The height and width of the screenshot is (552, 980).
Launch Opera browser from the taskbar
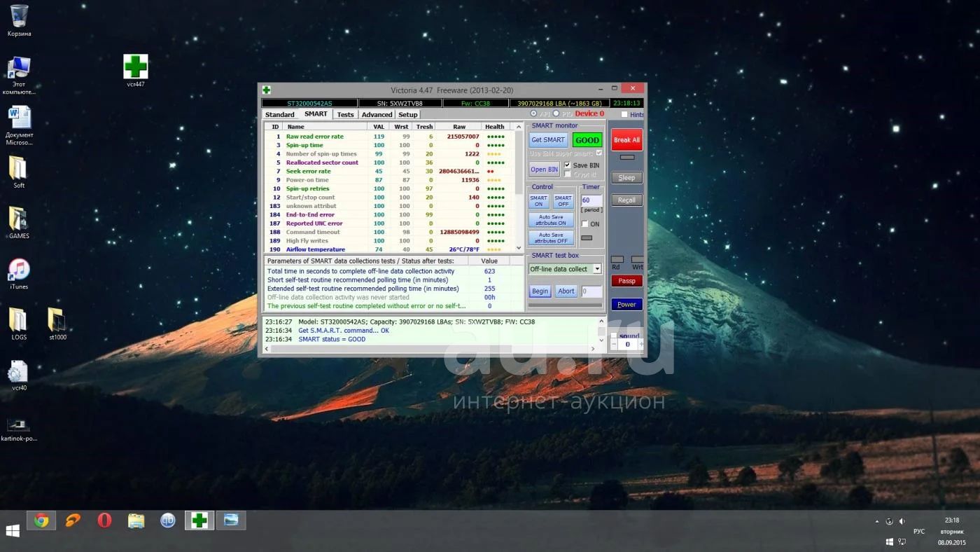click(104, 520)
